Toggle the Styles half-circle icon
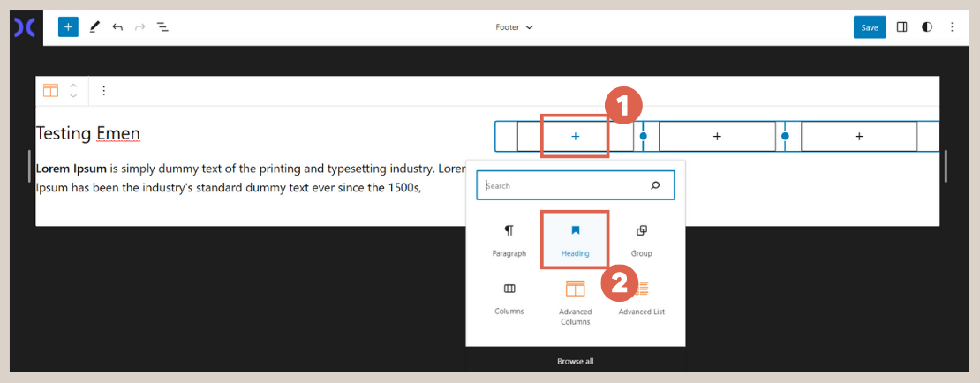 [x=926, y=27]
